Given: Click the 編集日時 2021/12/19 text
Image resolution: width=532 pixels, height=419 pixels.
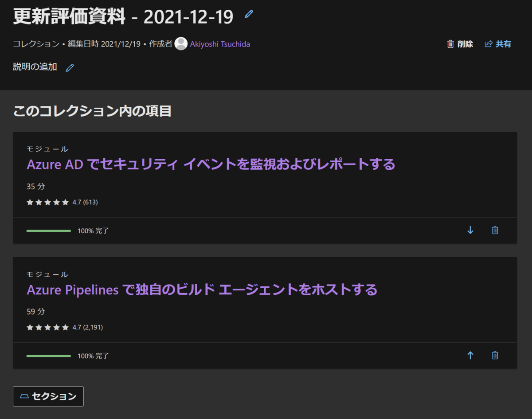Looking at the screenshot, I should [104, 44].
